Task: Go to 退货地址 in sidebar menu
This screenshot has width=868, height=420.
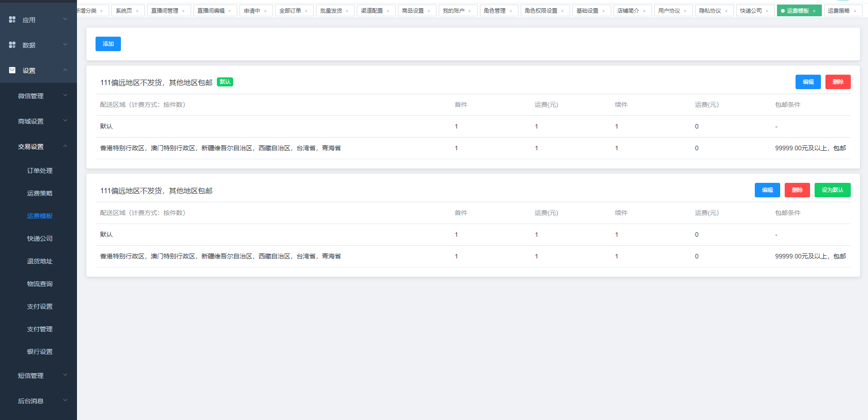Action: tap(40, 261)
